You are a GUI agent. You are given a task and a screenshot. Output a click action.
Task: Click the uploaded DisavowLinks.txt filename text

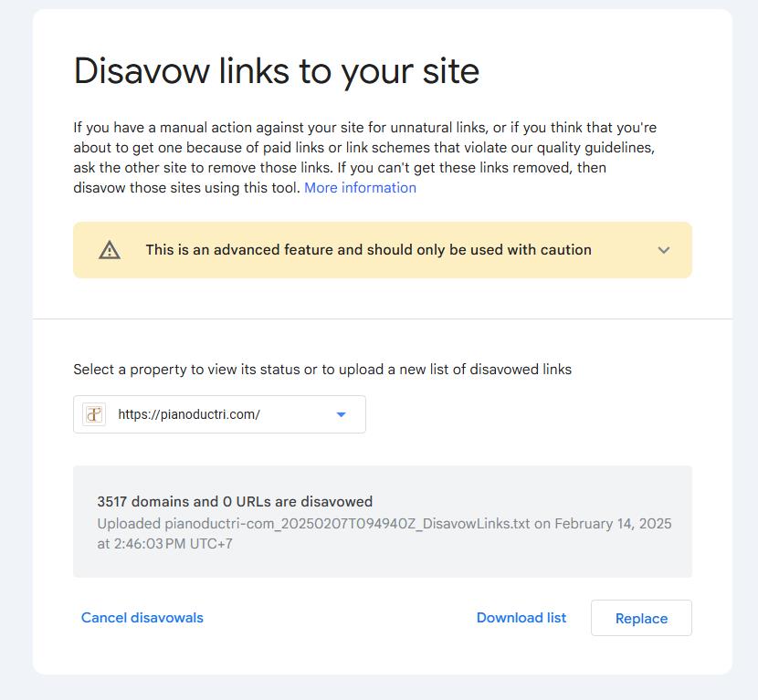[347, 524]
